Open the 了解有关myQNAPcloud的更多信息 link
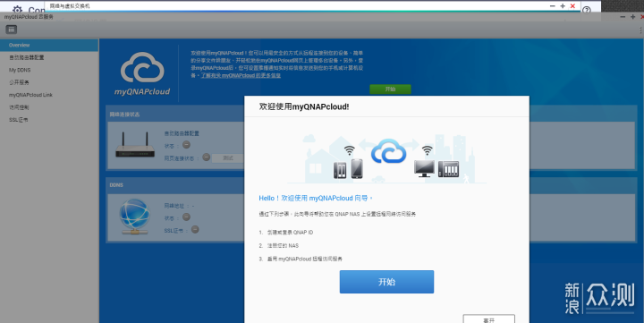Image resolution: width=644 pixels, height=323 pixels. pyautogui.click(x=241, y=76)
